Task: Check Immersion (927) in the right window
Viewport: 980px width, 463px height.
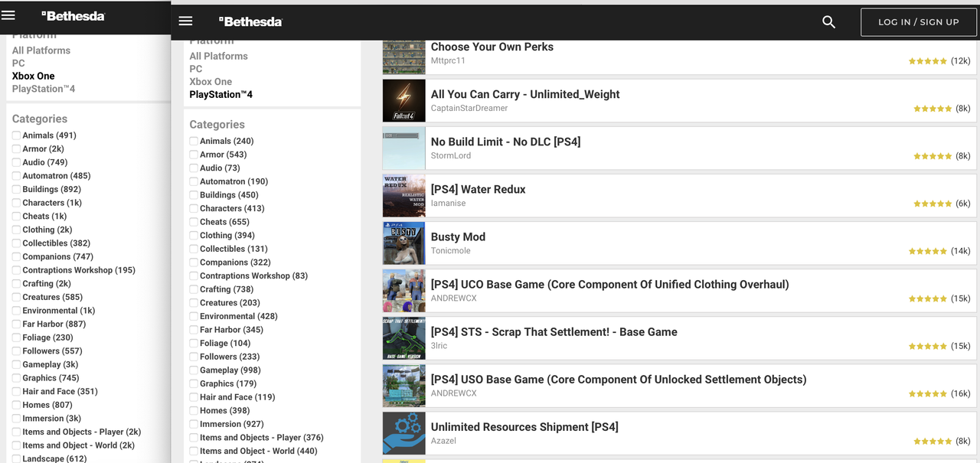Action: (x=194, y=424)
